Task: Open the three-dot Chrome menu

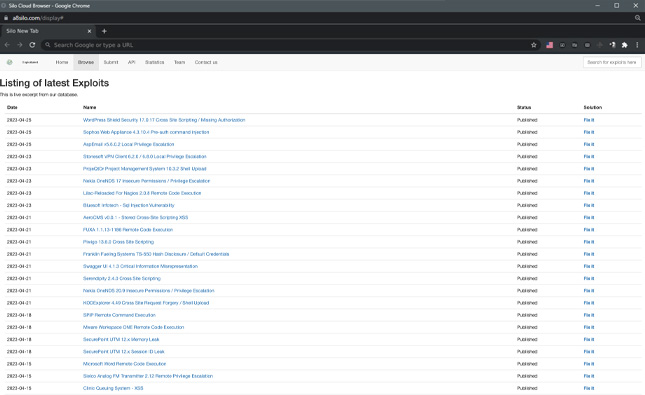Action: click(x=637, y=45)
